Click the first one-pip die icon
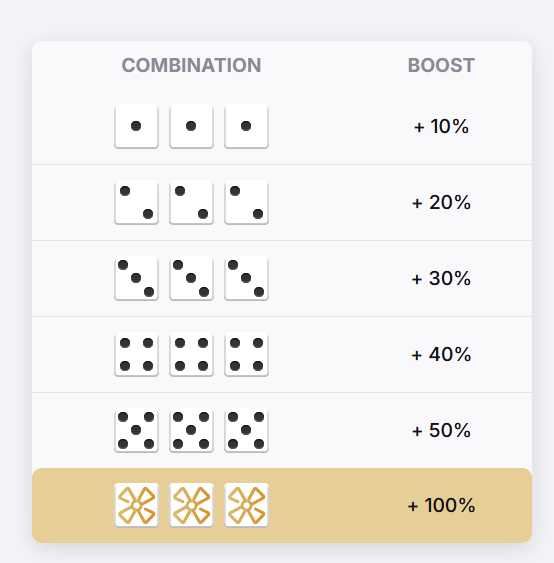This screenshot has height=563, width=554. (136, 126)
